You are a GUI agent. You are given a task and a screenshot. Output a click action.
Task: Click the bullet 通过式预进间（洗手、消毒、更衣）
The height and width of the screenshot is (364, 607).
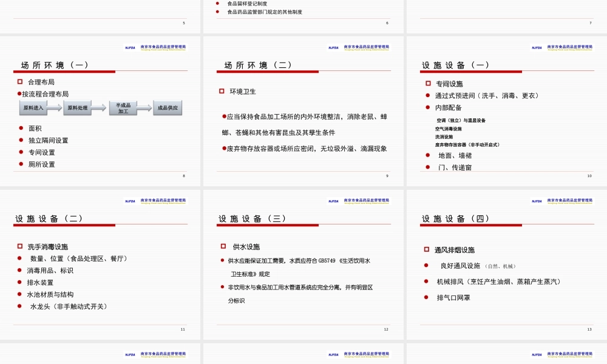pyautogui.click(x=487, y=95)
